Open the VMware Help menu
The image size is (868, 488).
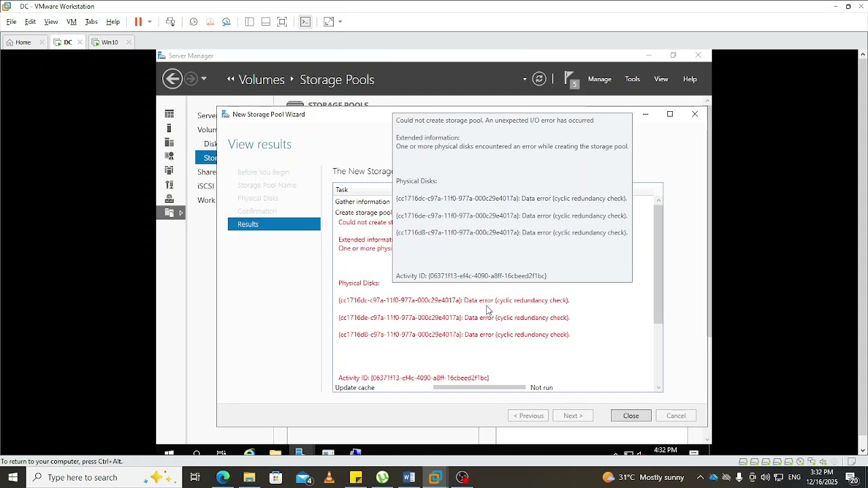113,22
